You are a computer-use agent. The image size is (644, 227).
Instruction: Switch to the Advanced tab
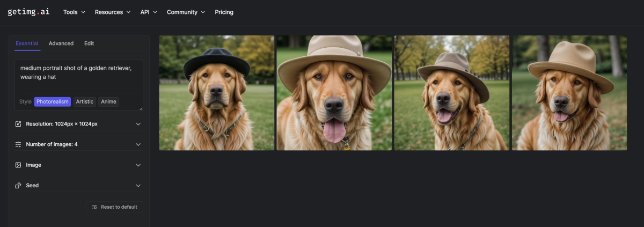[x=61, y=43]
